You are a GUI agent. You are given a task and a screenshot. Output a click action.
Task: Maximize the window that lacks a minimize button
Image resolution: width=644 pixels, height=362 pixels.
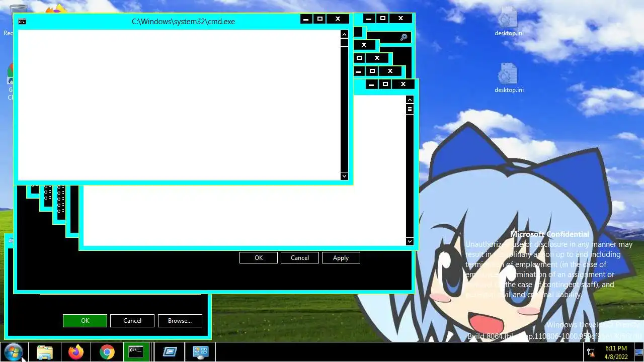[359, 58]
